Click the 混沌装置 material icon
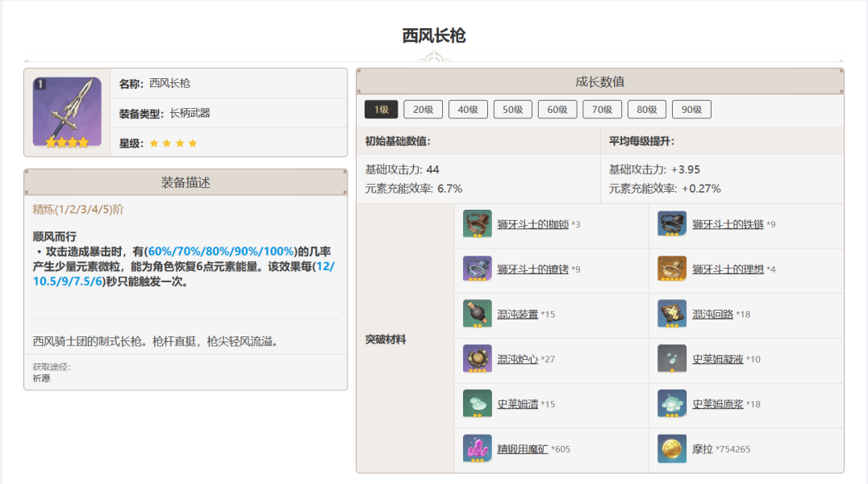The image size is (868, 484). point(478,314)
